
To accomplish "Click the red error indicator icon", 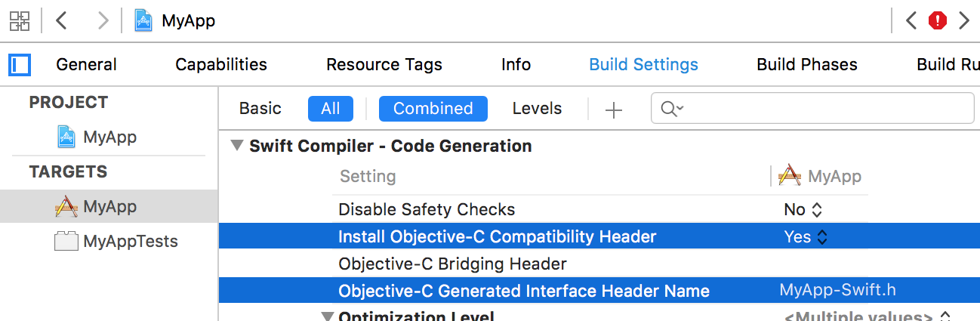I will pos(938,20).
